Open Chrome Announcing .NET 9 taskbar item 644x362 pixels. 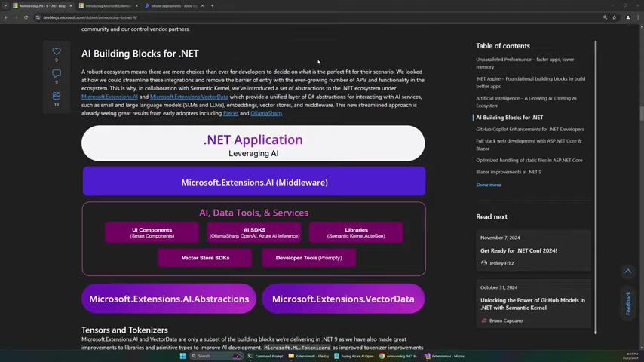point(399,356)
